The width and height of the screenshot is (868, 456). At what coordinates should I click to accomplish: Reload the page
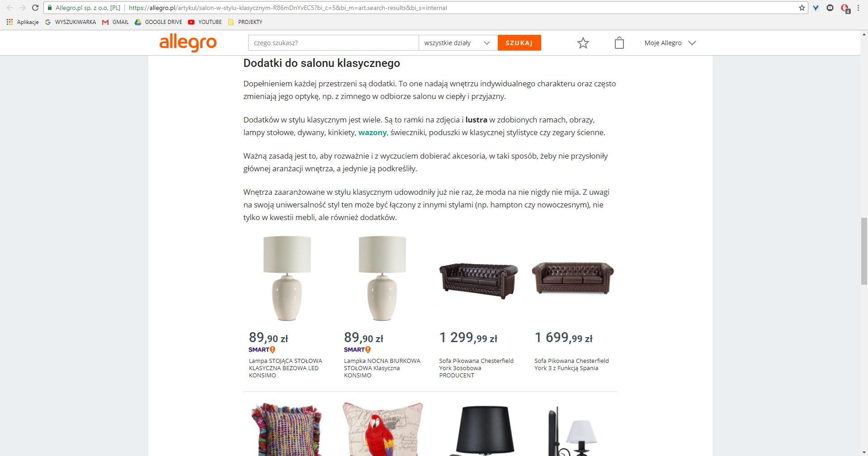point(35,8)
